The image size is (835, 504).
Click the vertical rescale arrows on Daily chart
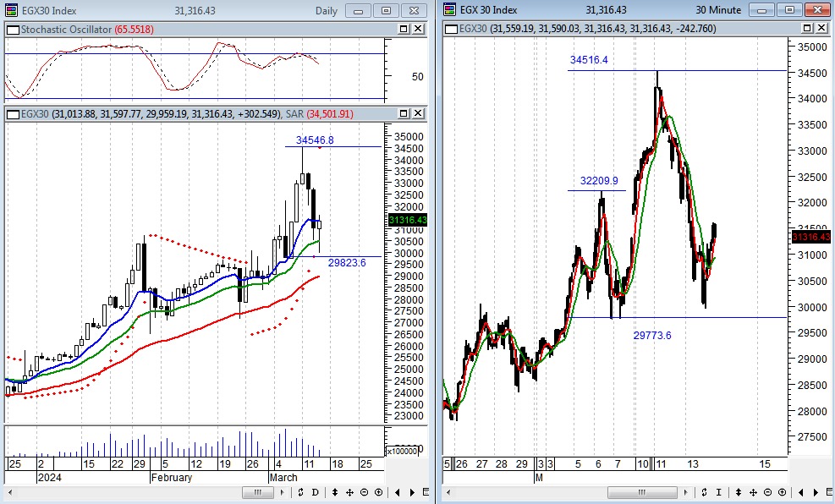[336, 492]
